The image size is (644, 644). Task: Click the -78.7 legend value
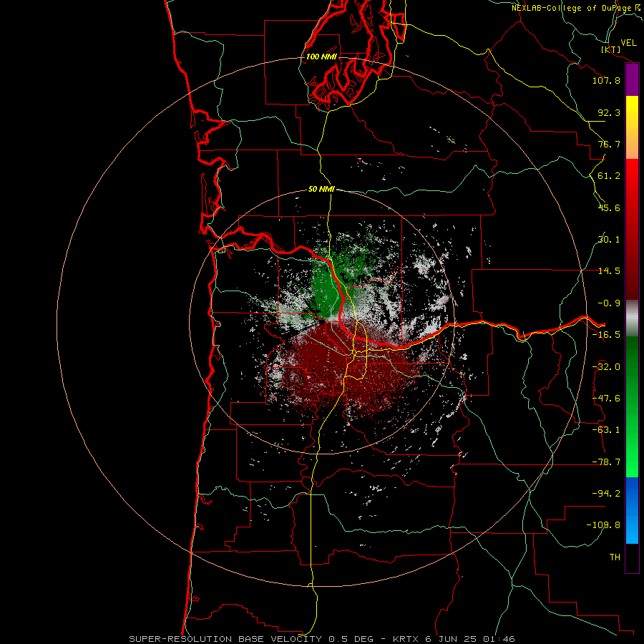tap(606, 462)
